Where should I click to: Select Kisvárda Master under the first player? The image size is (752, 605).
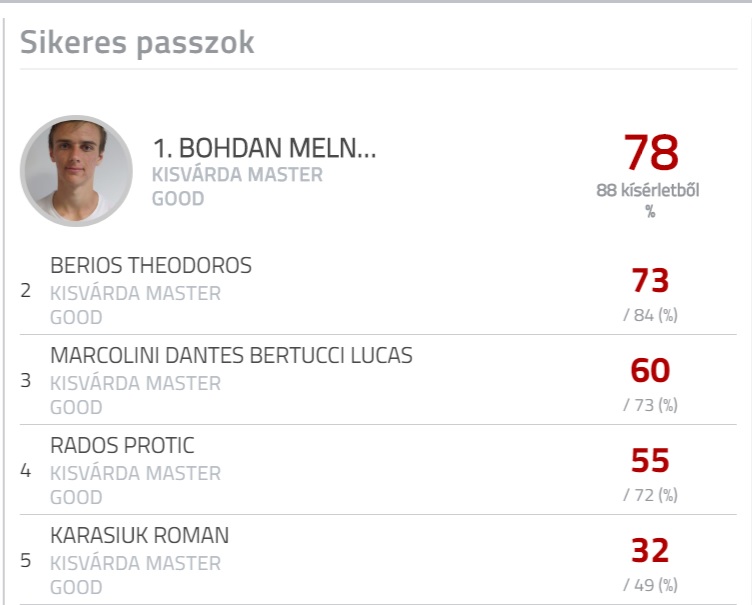[x=237, y=175]
